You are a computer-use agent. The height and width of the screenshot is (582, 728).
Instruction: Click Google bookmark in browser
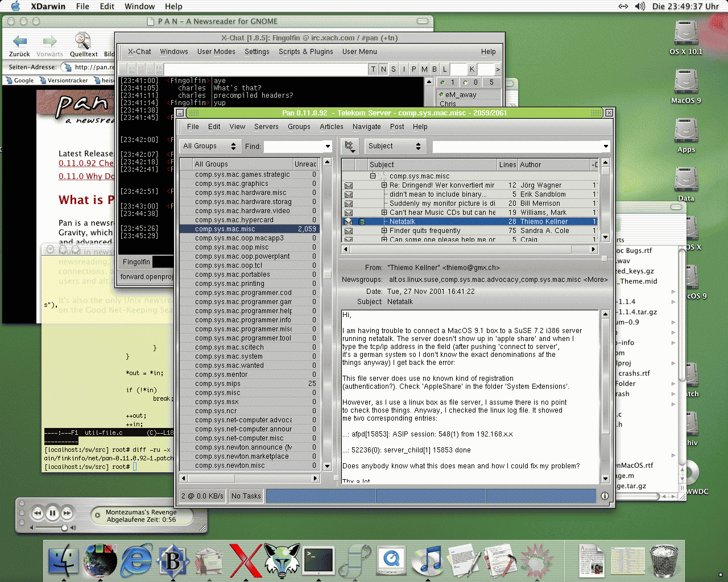tap(20, 81)
